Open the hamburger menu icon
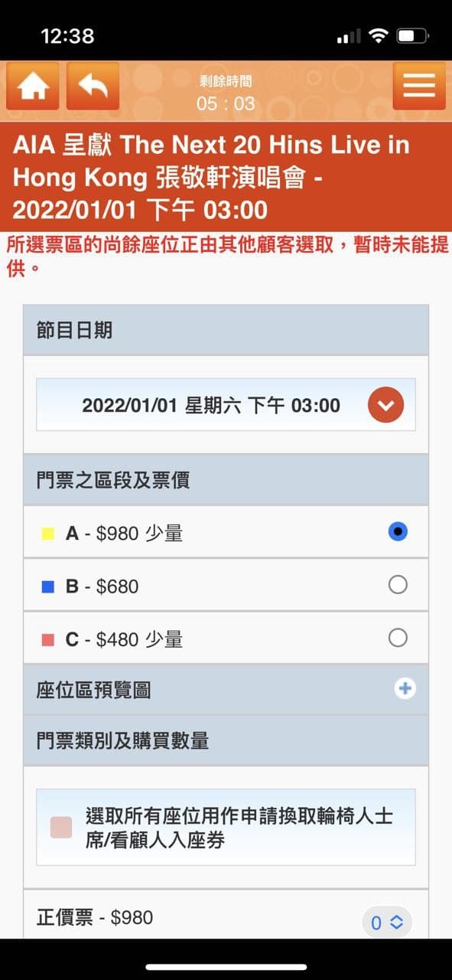Image resolution: width=452 pixels, height=980 pixels. click(419, 87)
